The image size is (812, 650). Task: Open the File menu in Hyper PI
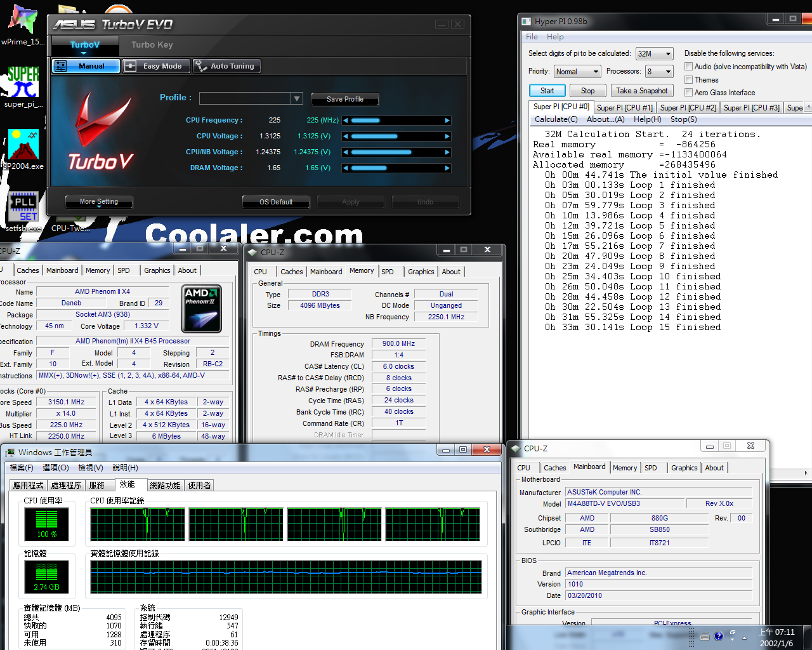pos(532,37)
